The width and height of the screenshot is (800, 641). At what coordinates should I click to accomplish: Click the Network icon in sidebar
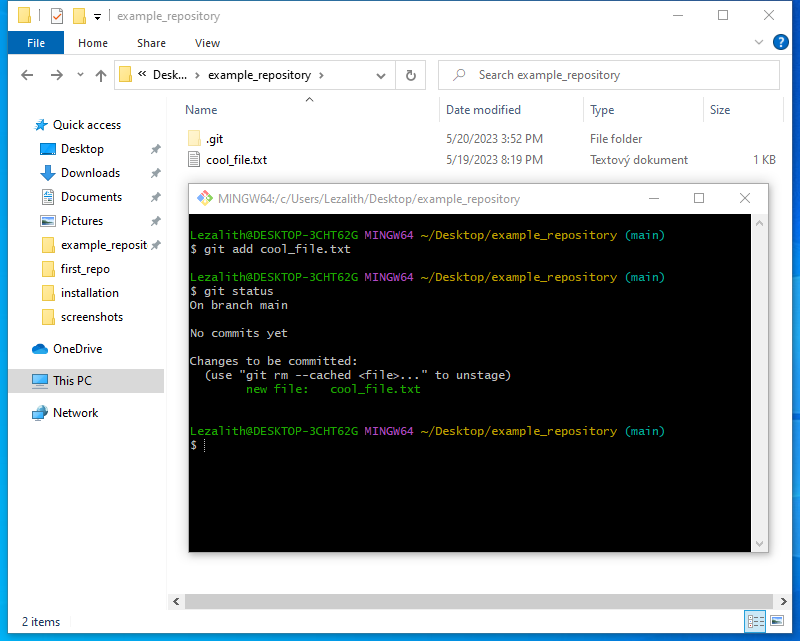click(x=40, y=413)
